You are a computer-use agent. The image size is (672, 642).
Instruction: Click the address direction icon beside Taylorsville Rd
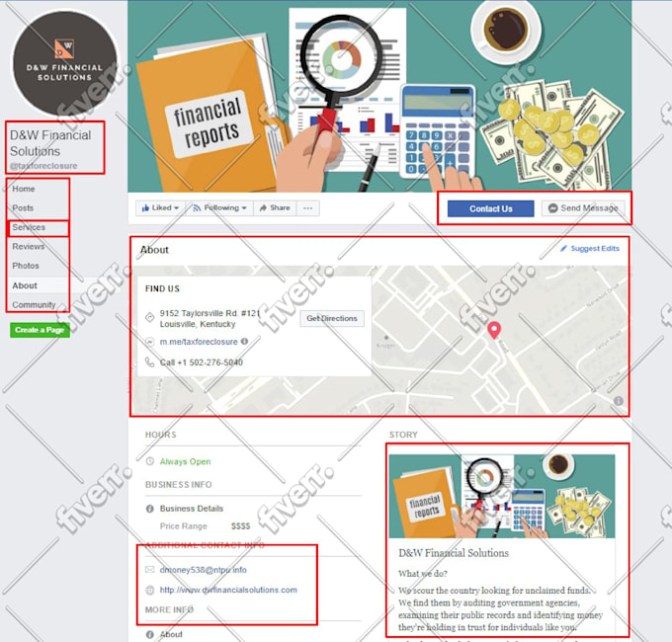click(149, 318)
